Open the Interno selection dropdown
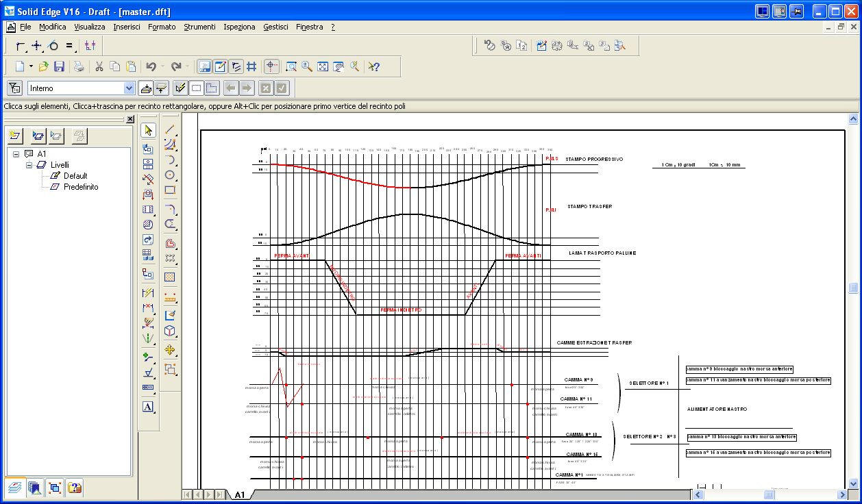This screenshot has width=862, height=504. pyautogui.click(x=130, y=88)
